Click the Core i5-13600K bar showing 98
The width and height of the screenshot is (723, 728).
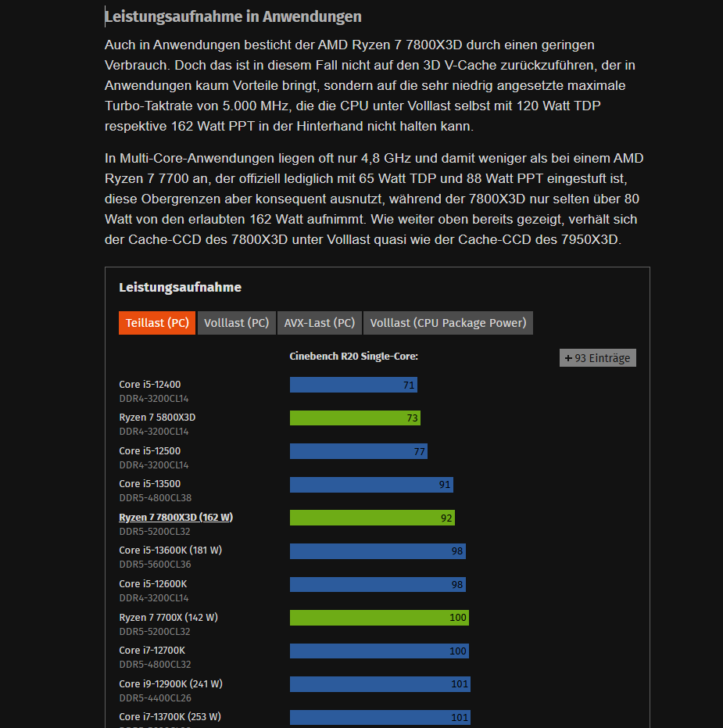[378, 551]
